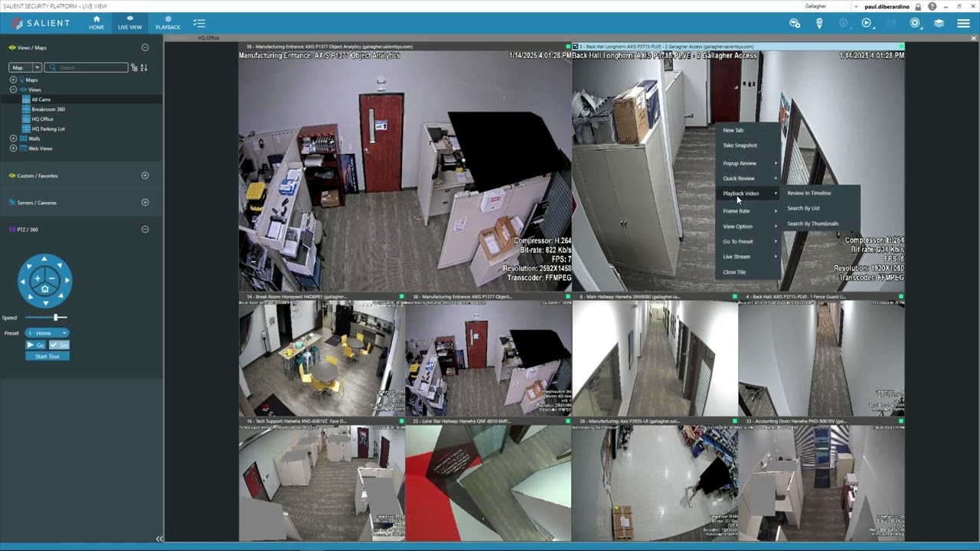Click the map pin eye icon
Image resolution: width=980 pixels, height=551 pixels.
tap(819, 24)
